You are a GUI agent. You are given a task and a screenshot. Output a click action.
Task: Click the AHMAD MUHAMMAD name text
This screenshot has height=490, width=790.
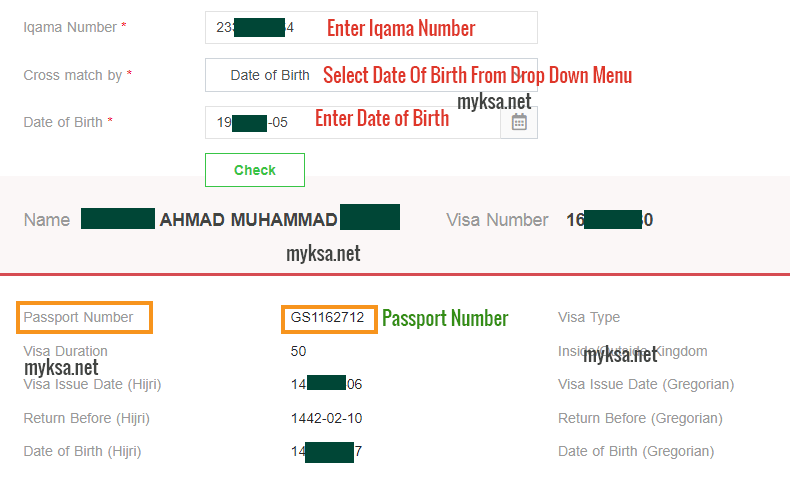248,220
